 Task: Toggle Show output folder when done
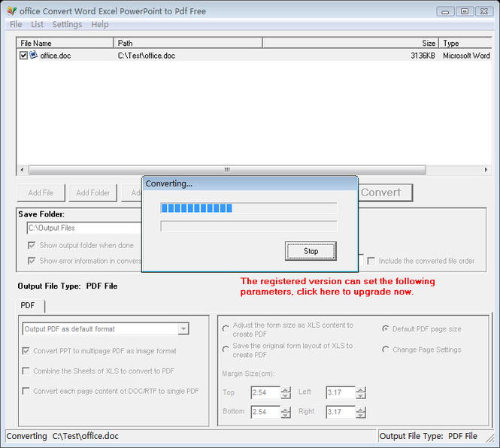pyautogui.click(x=32, y=245)
